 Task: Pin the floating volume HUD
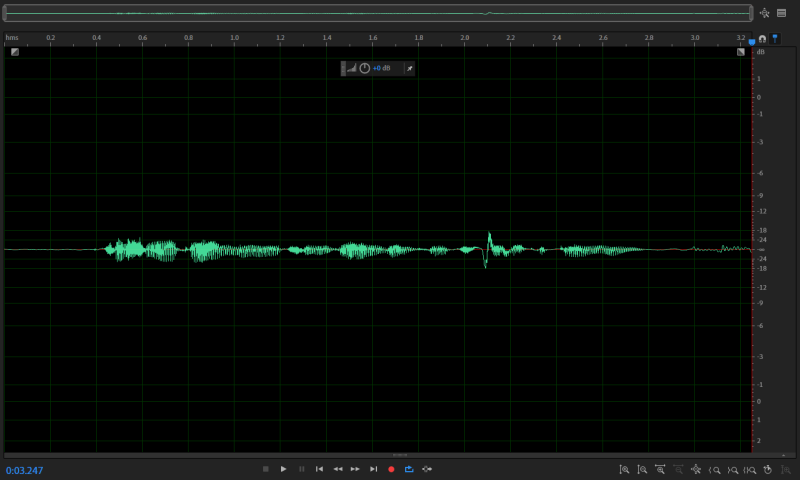[x=408, y=68]
